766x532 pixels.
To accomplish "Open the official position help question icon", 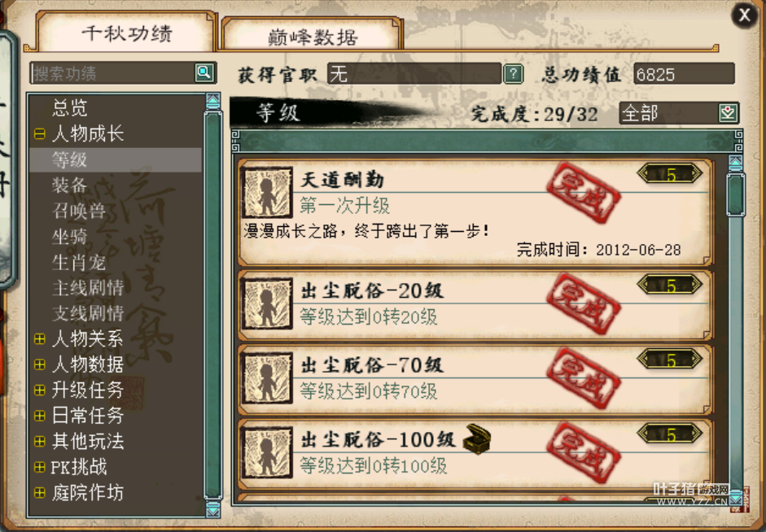I will (x=513, y=74).
